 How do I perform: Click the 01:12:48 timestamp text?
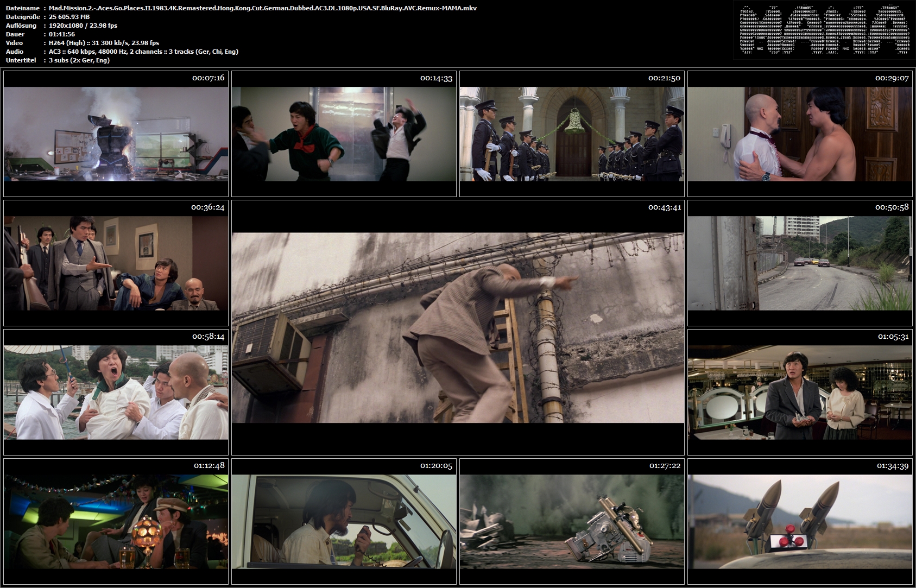pos(209,466)
